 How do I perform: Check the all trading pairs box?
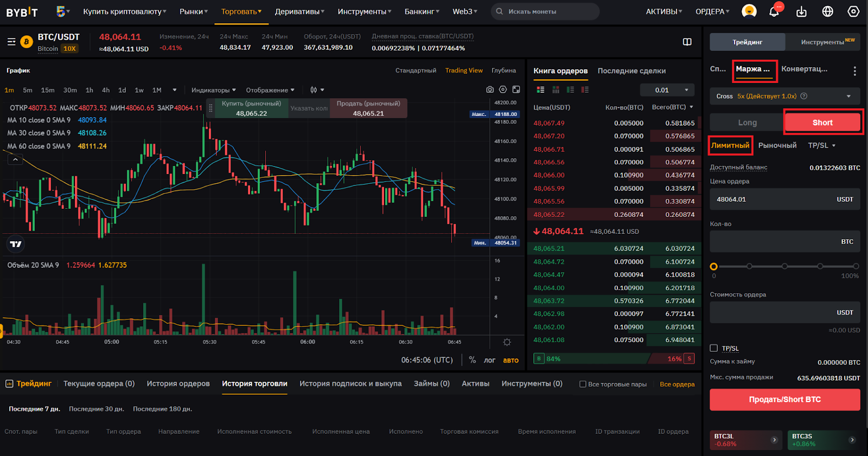[x=583, y=384]
